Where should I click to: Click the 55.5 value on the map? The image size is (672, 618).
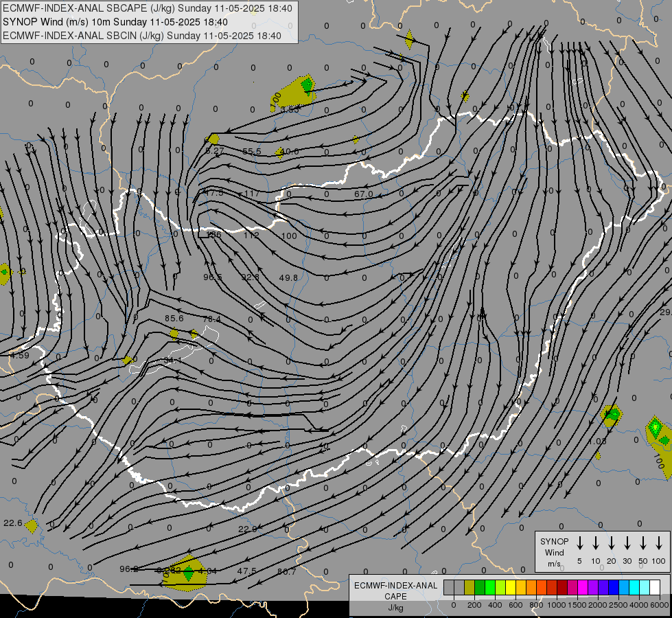click(x=252, y=152)
